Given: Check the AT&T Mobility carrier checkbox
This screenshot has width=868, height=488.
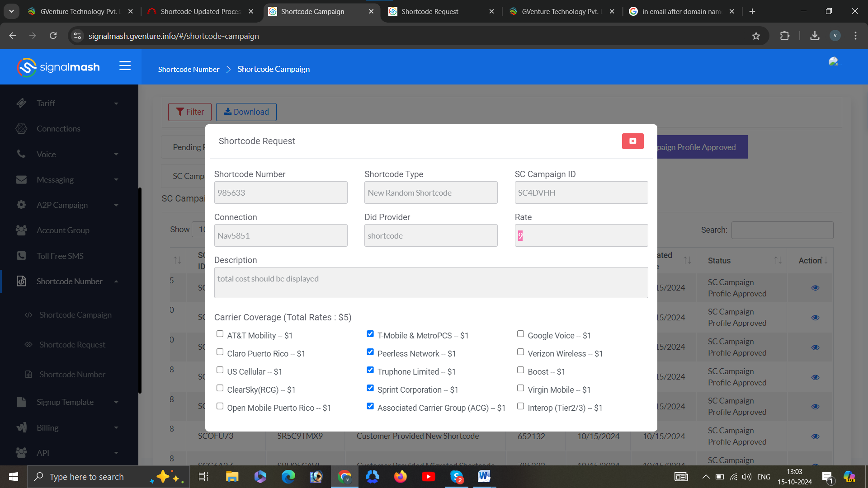Looking at the screenshot, I should tap(220, 334).
